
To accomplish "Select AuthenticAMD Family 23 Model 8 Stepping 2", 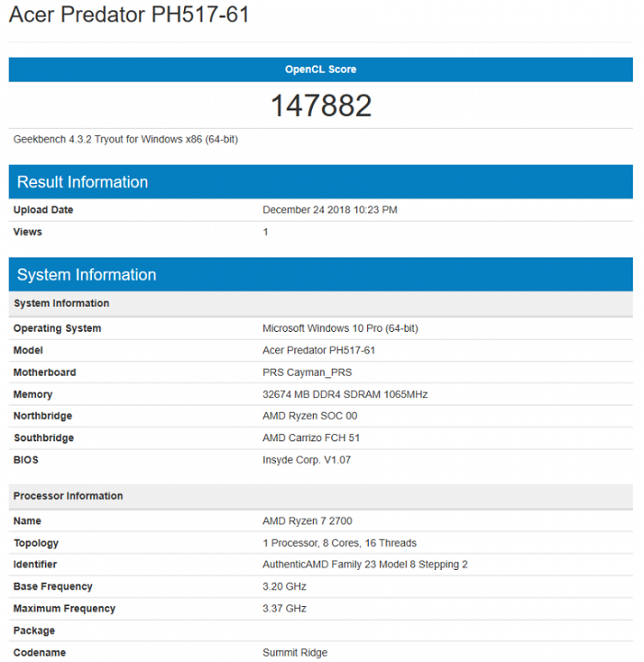I will tap(365, 565).
